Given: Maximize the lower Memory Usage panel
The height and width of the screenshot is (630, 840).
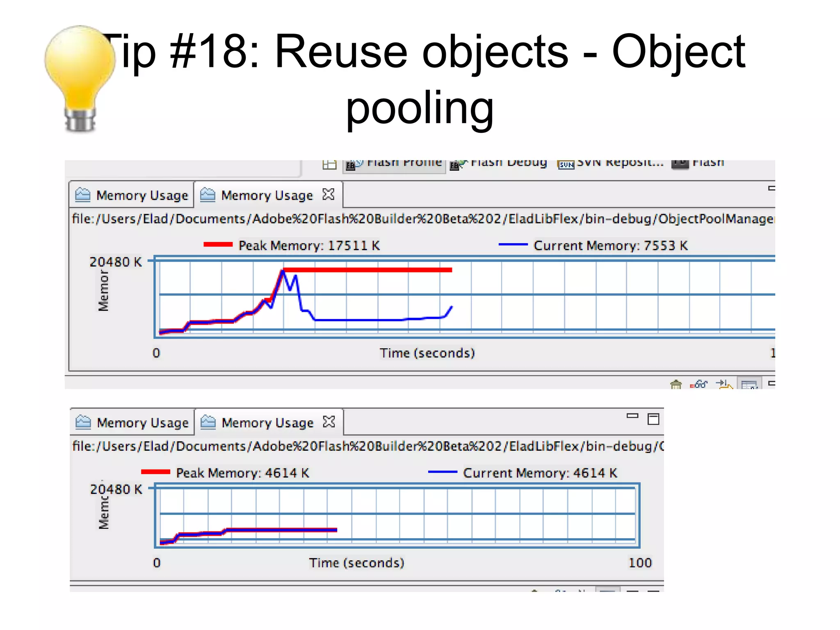Looking at the screenshot, I should pyautogui.click(x=653, y=419).
